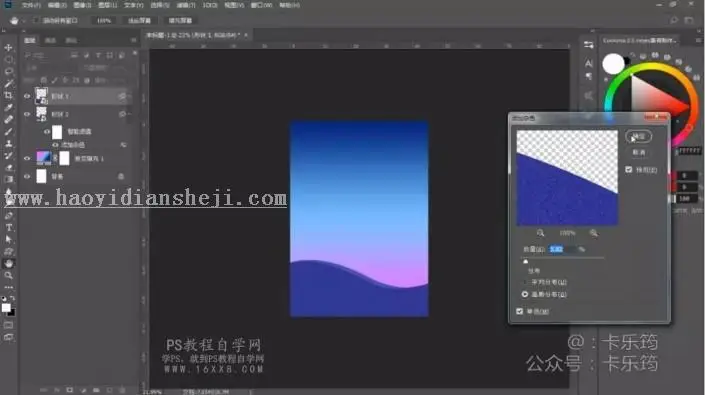Open the File menu

[x=31, y=5]
